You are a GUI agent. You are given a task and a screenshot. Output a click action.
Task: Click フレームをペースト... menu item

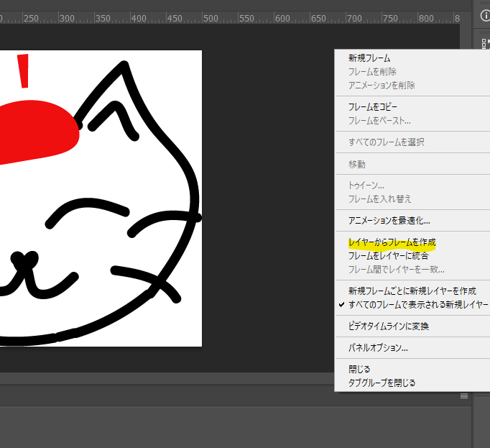379,121
